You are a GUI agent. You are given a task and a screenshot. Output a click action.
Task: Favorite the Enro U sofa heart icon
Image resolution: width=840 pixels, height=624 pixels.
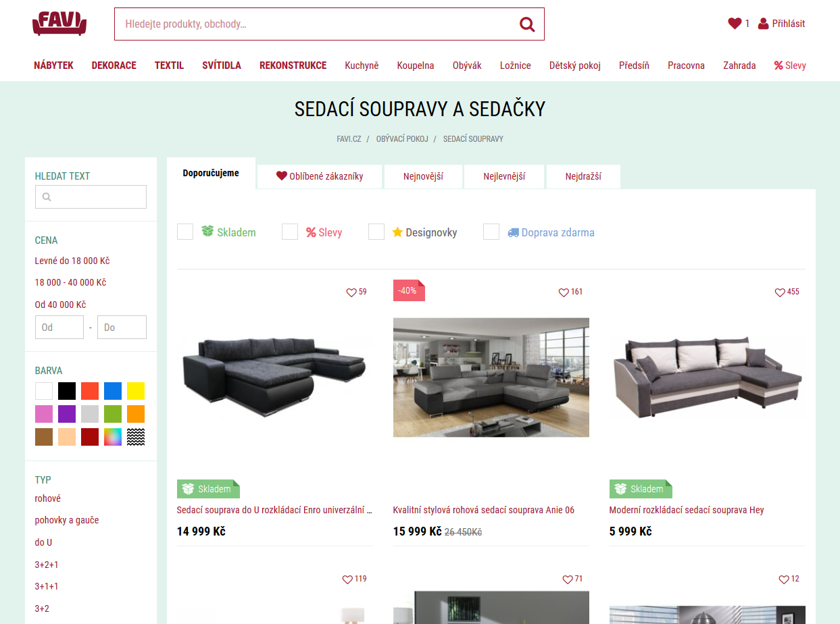(351, 292)
